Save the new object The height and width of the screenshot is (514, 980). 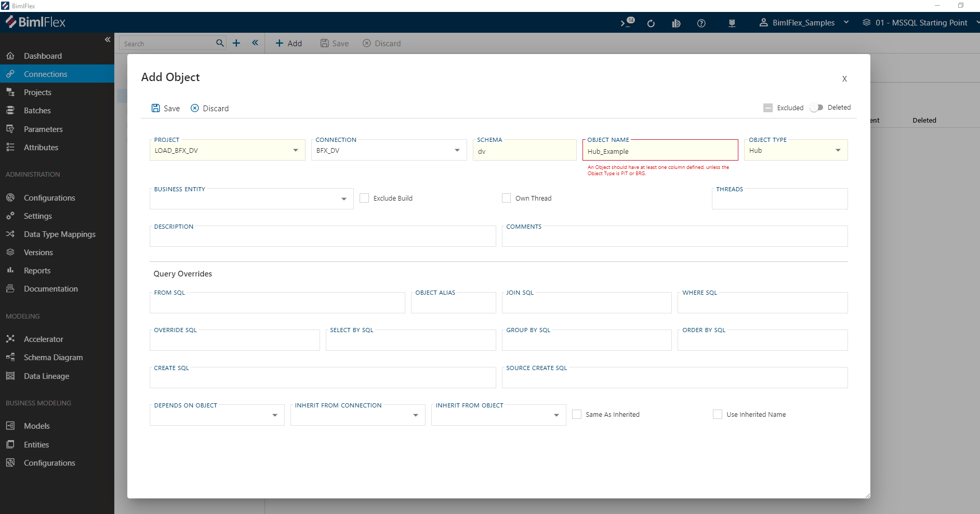(x=165, y=108)
